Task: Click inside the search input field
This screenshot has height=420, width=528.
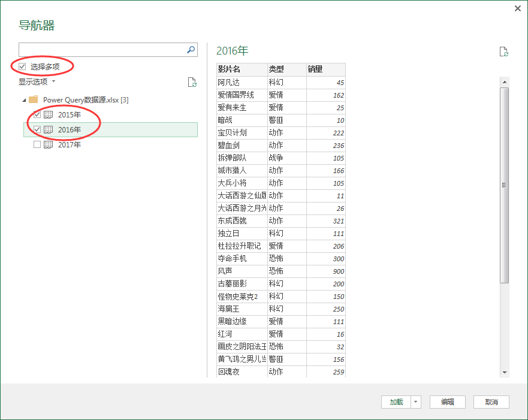Action: tap(102, 49)
